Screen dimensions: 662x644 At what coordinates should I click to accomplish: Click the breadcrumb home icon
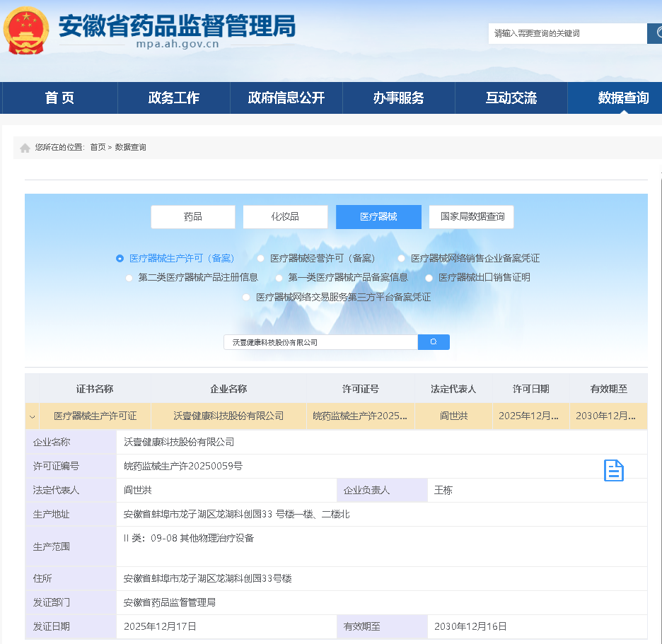coord(25,148)
